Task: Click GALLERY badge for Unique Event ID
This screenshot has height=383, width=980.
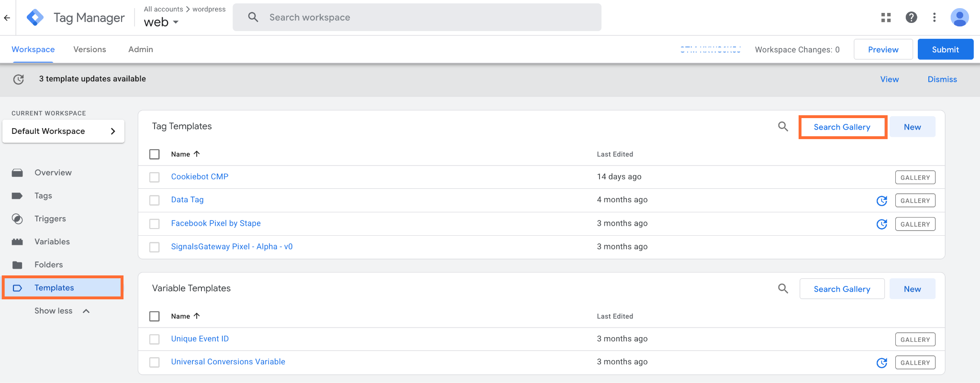Action: tap(915, 339)
